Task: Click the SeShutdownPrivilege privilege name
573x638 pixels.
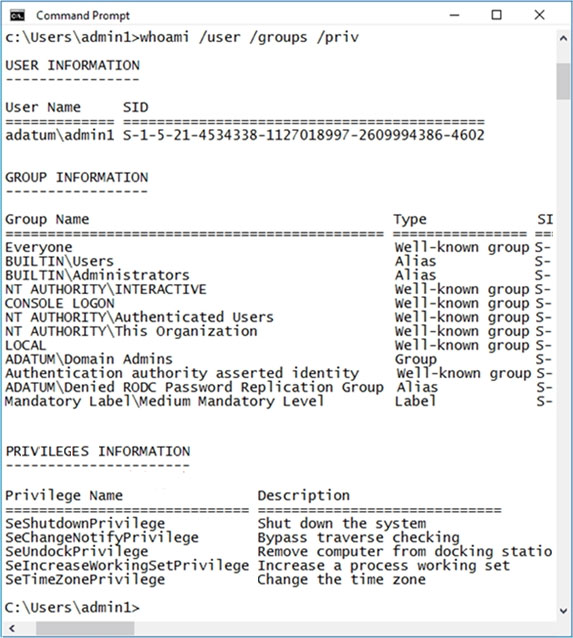Action: [85, 524]
